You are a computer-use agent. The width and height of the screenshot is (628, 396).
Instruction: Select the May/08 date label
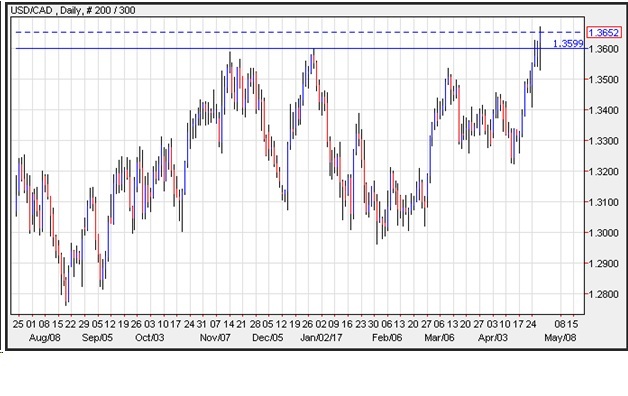tap(560, 338)
